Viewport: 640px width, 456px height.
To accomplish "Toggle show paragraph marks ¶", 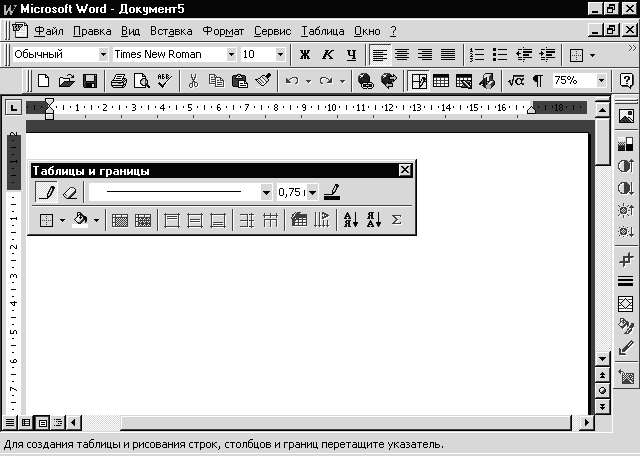I will [538, 81].
